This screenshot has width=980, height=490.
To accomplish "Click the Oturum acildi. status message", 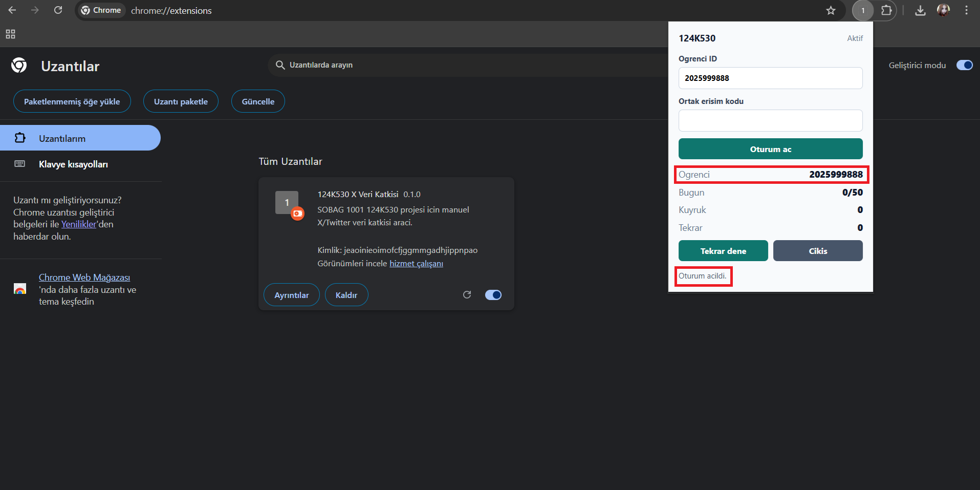I will pos(702,276).
